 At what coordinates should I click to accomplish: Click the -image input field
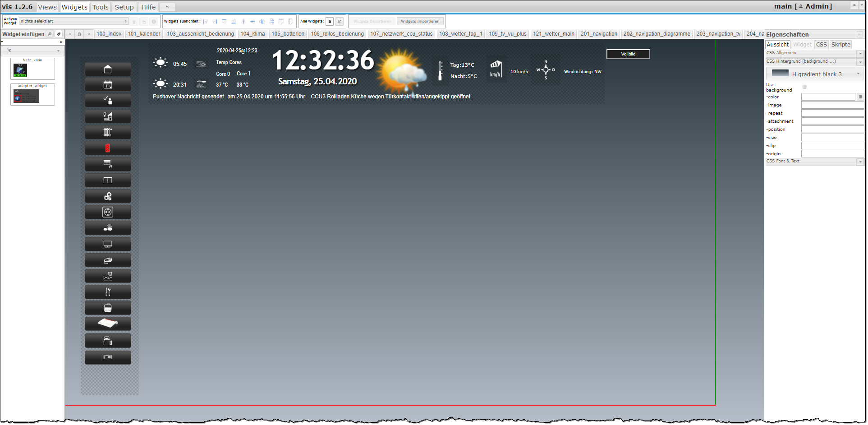pyautogui.click(x=832, y=105)
